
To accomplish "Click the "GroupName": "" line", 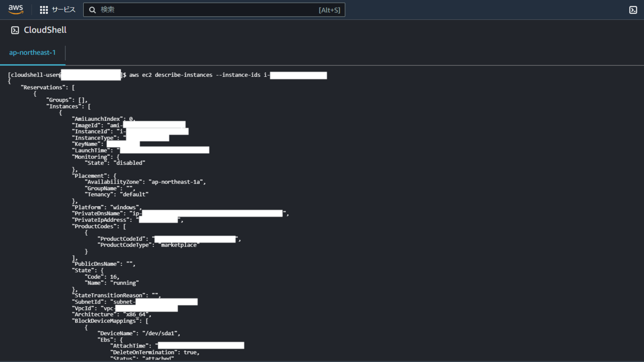I will pos(110,189).
